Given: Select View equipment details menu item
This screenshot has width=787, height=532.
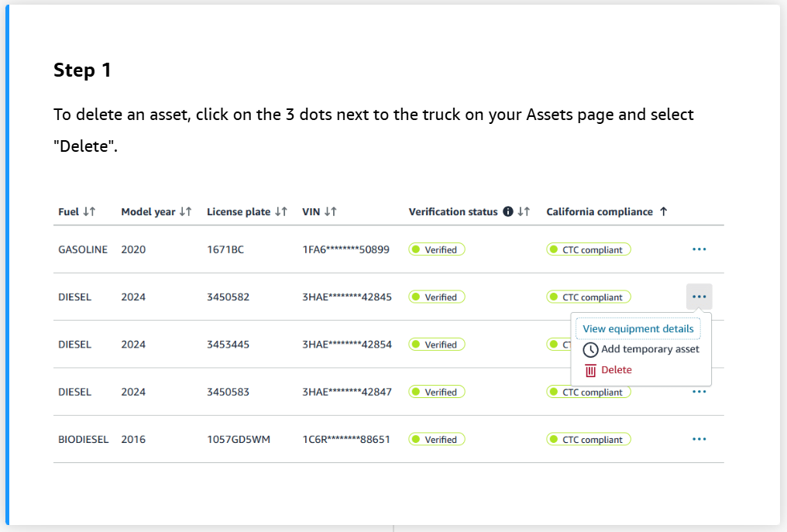Looking at the screenshot, I should tap(638, 328).
